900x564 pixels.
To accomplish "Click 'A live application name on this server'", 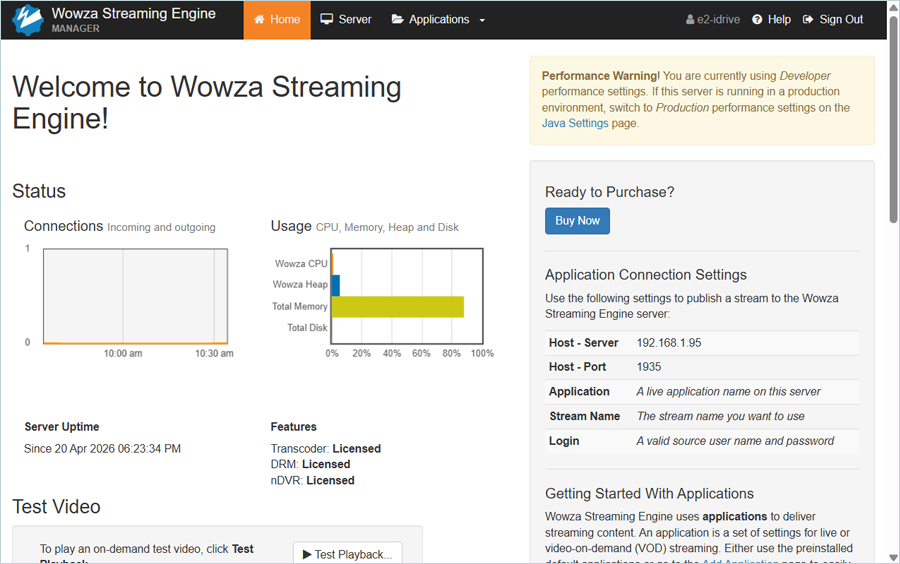I will pos(728,392).
